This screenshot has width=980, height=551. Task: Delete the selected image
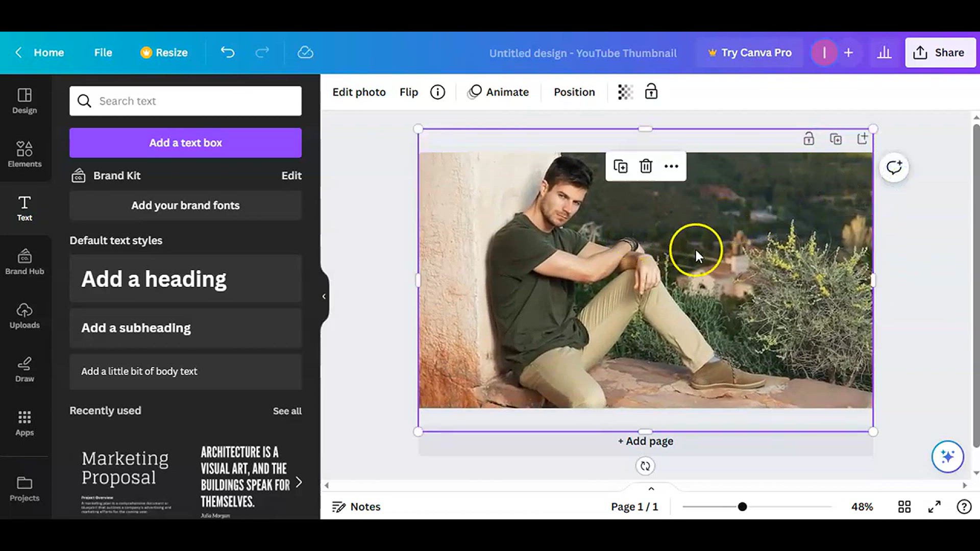coord(646,166)
